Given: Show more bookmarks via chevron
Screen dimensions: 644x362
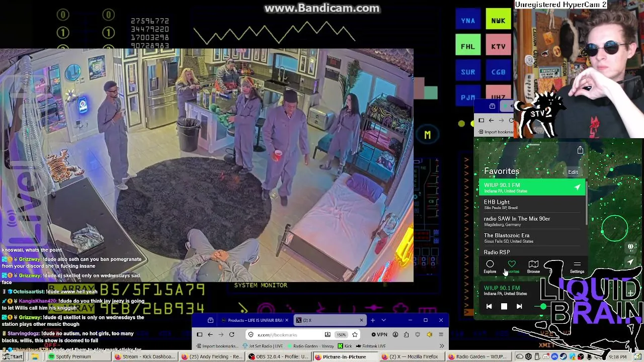Looking at the screenshot, I should [x=442, y=346].
